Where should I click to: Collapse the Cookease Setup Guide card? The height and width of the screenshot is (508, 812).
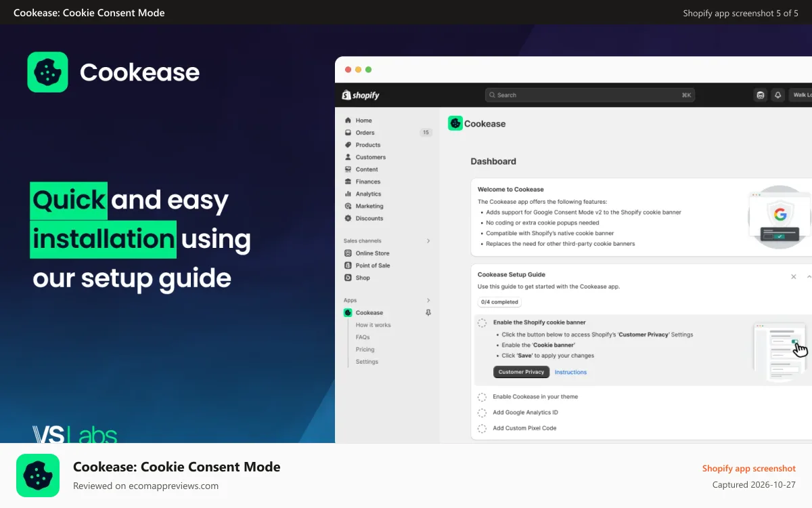[x=809, y=276]
